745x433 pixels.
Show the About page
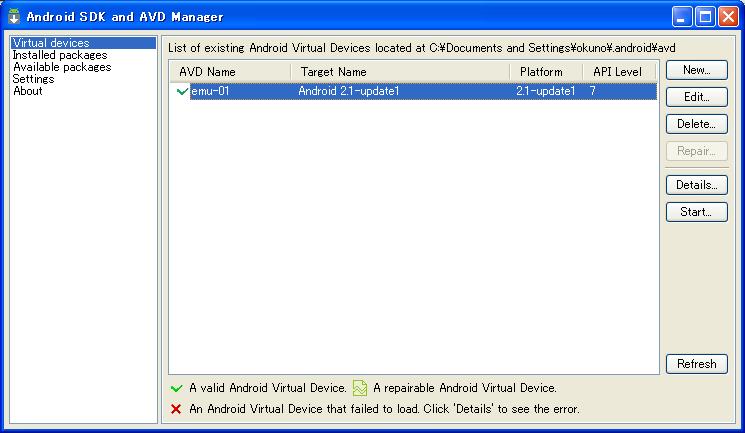point(28,91)
